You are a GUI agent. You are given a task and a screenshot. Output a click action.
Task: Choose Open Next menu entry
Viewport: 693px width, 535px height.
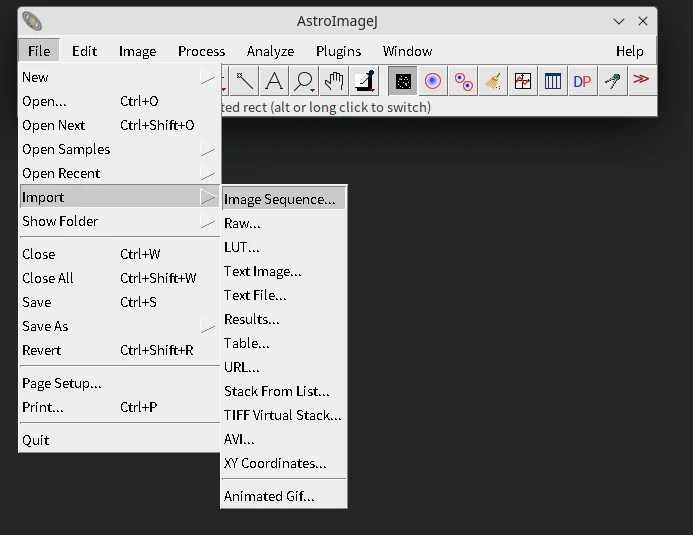pyautogui.click(x=119, y=125)
